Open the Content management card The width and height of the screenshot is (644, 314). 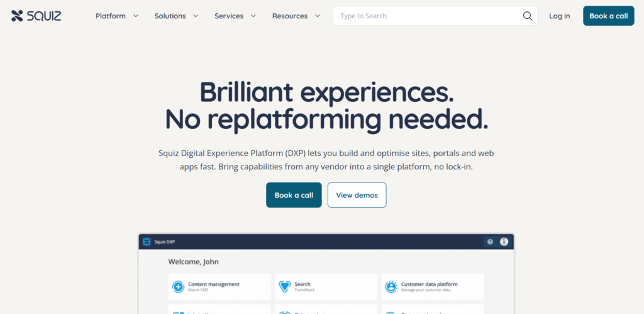pos(219,286)
